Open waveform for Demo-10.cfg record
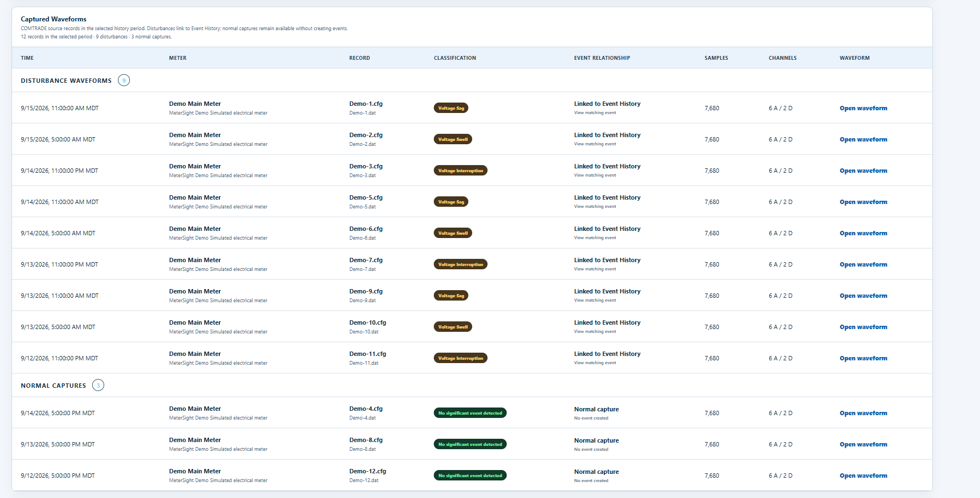 (863, 327)
